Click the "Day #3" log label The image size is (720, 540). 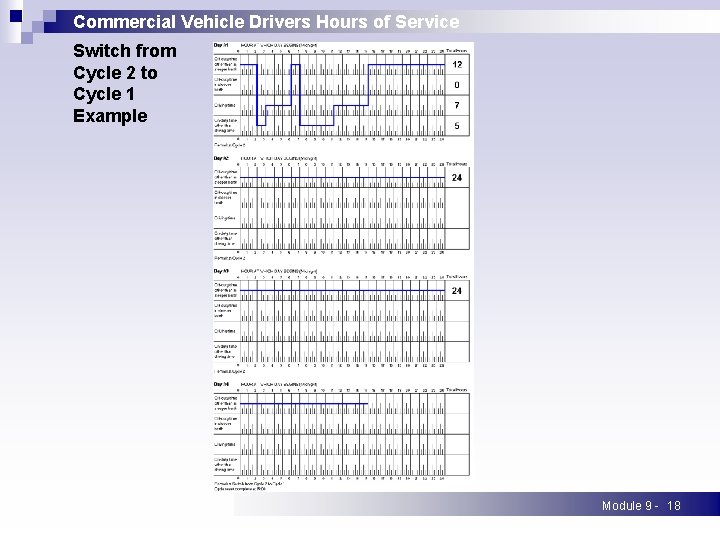point(221,271)
